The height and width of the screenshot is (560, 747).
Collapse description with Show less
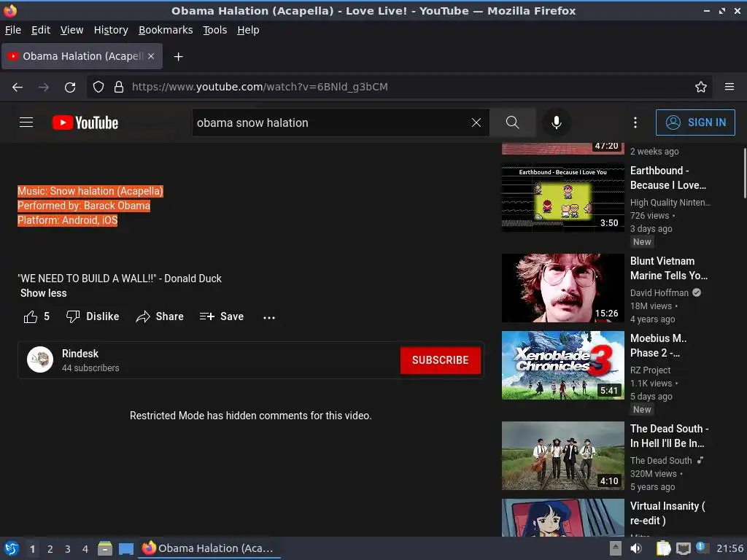pyautogui.click(x=43, y=293)
